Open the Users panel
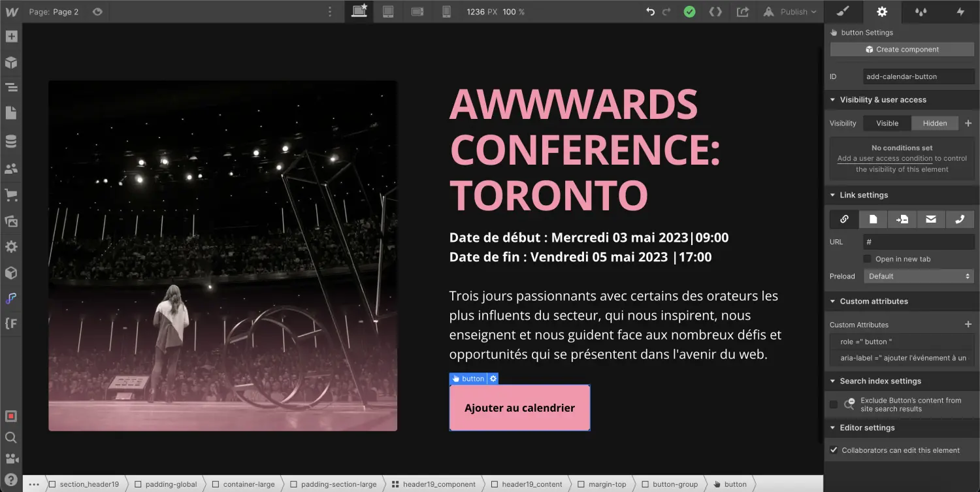The image size is (980, 492). 11,169
